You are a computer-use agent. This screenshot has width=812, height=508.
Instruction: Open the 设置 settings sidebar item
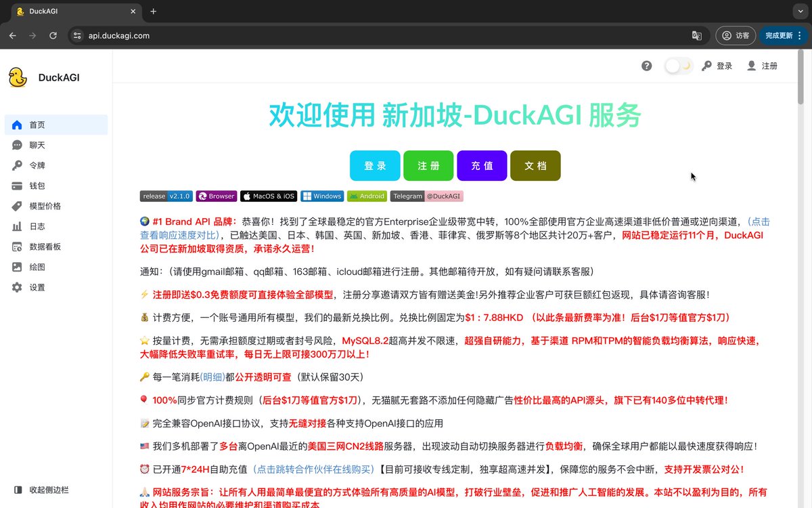point(56,287)
